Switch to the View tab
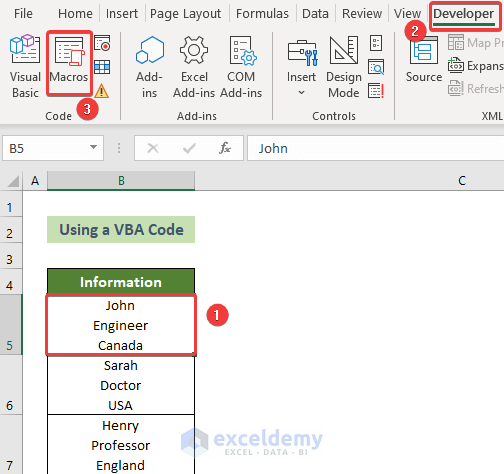 click(x=407, y=14)
